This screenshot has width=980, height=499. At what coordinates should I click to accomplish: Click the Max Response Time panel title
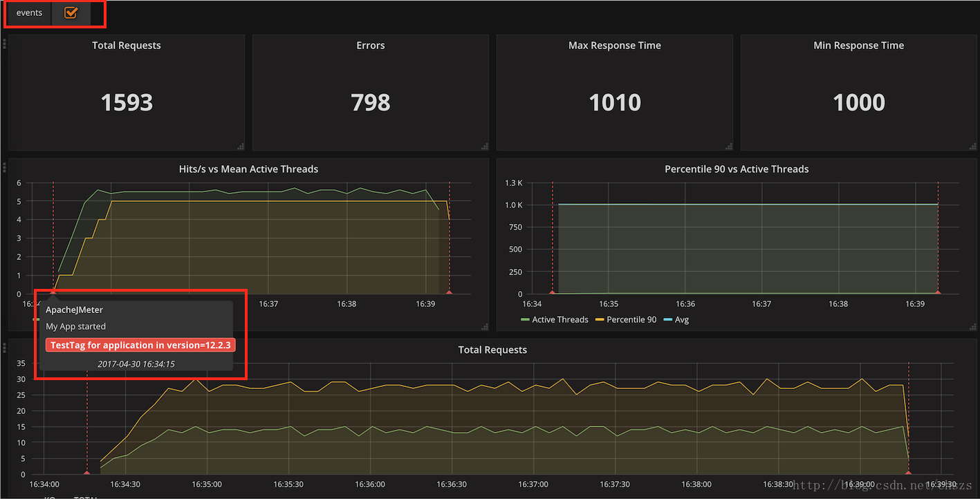tap(614, 45)
